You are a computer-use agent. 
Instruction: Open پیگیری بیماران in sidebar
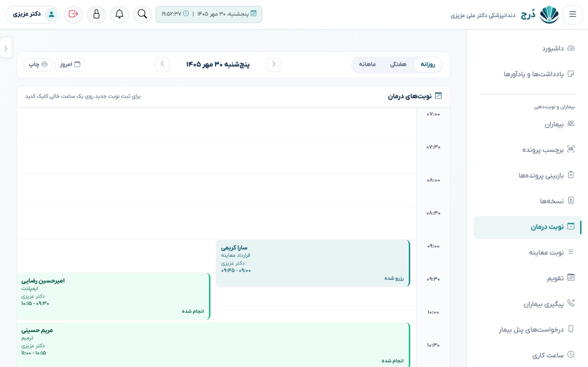coord(527,304)
